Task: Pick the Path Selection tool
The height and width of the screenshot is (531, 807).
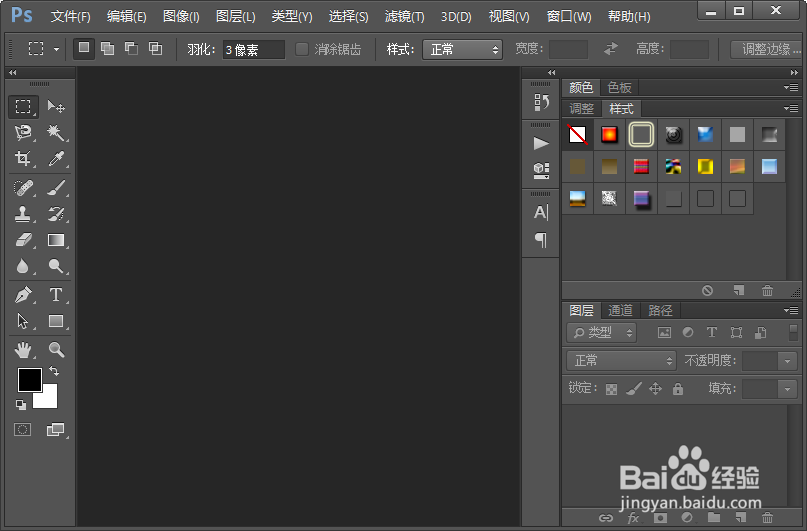Action: [23, 321]
